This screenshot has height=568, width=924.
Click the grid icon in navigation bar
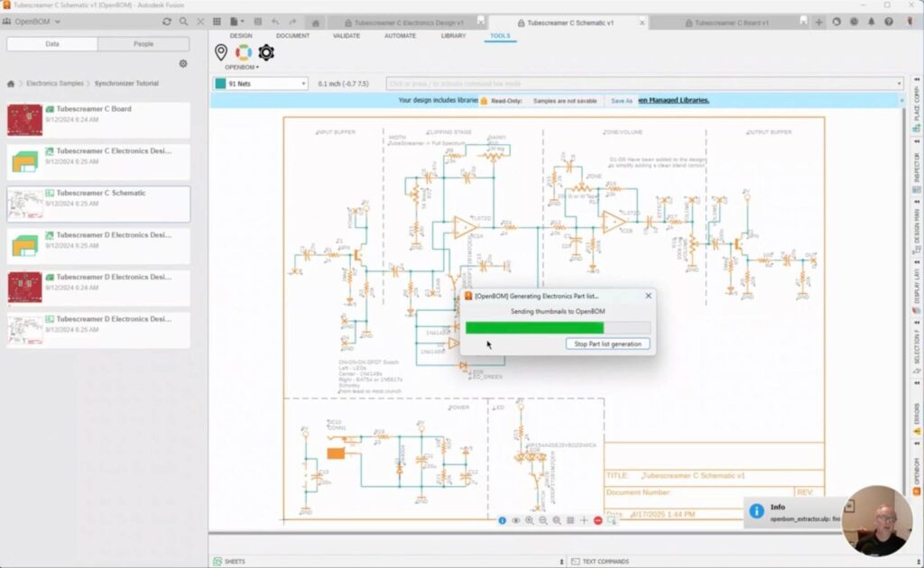tap(570, 520)
